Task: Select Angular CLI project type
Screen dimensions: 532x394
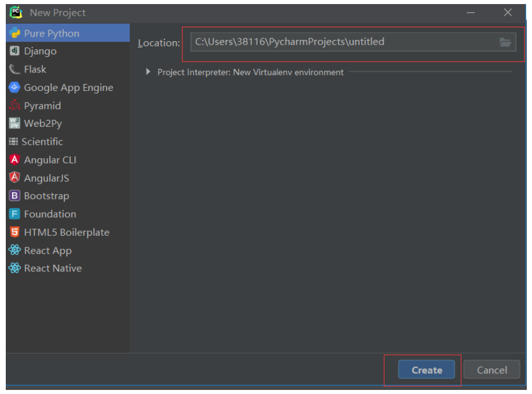Action: [68, 159]
